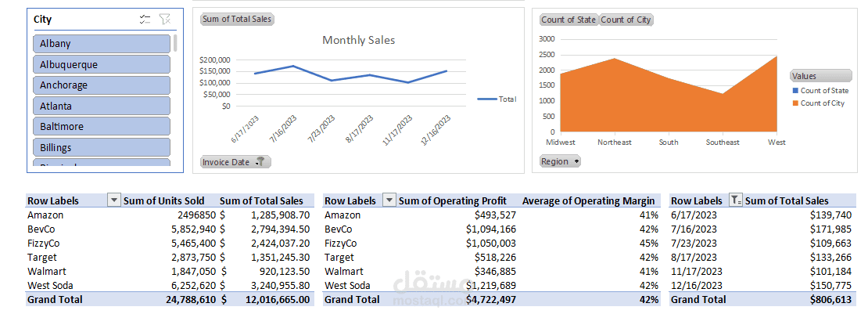The height and width of the screenshot is (314, 868).
Task: Toggle the slicer multi-select icon
Action: 145,20
